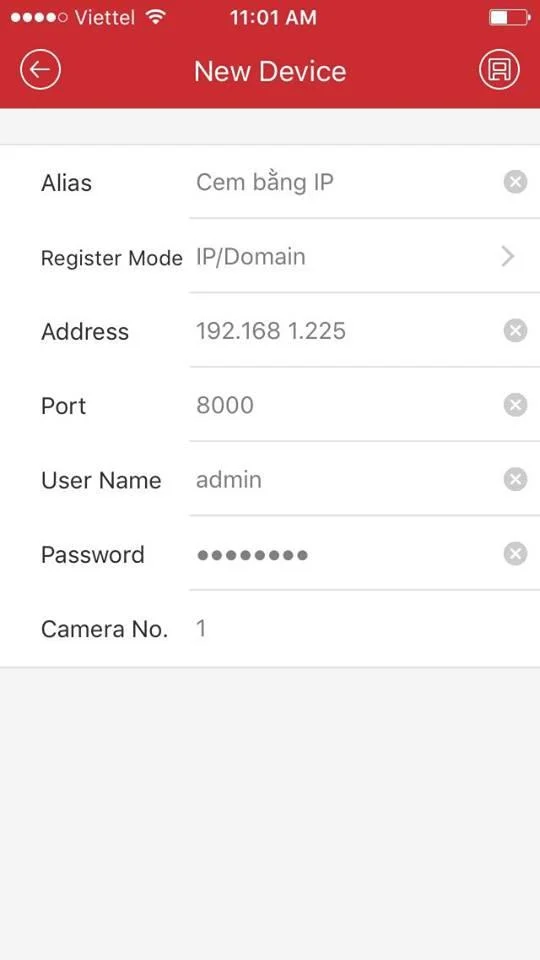This screenshot has width=540, height=960.
Task: Tap the Camera No. value
Action: pyautogui.click(x=201, y=629)
